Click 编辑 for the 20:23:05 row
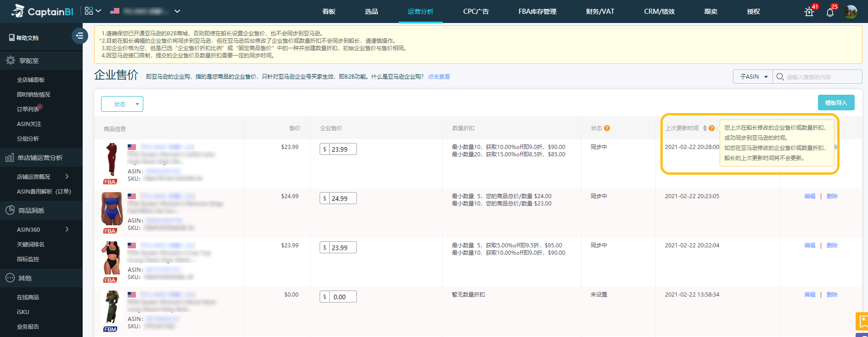This screenshot has width=868, height=337. click(x=810, y=196)
